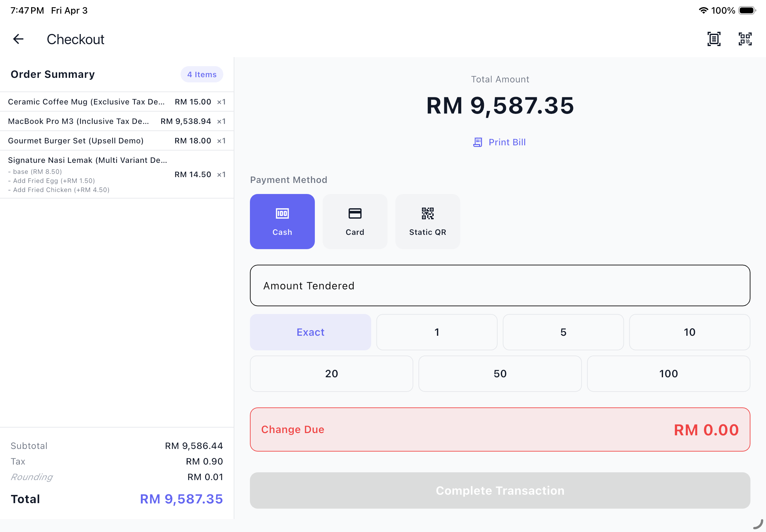The width and height of the screenshot is (766, 532).
Task: Tap the 4 Items badge
Action: 202,74
